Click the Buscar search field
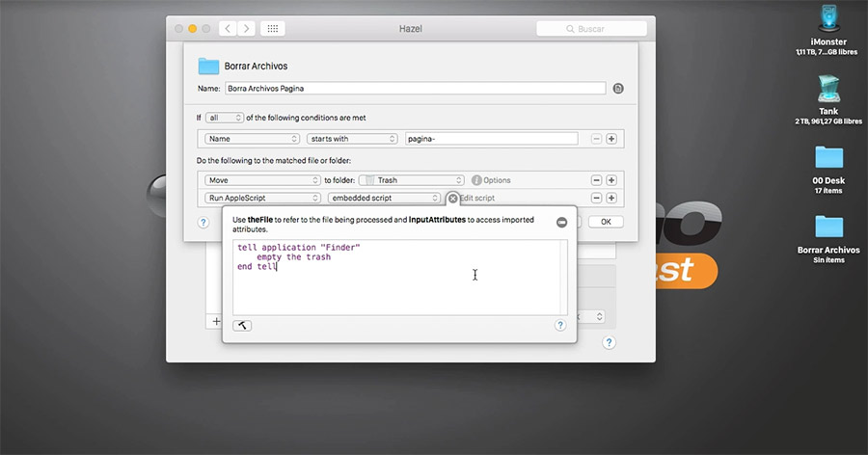 [591, 29]
